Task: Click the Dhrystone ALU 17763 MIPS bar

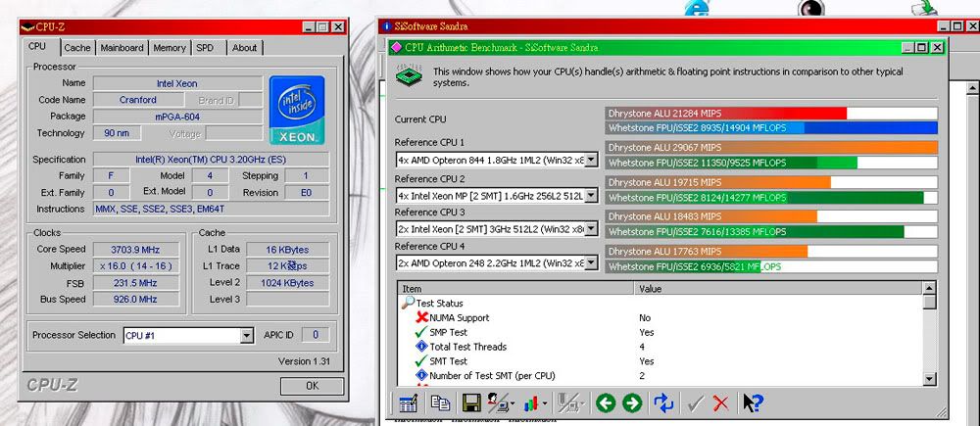Action: tap(771, 251)
